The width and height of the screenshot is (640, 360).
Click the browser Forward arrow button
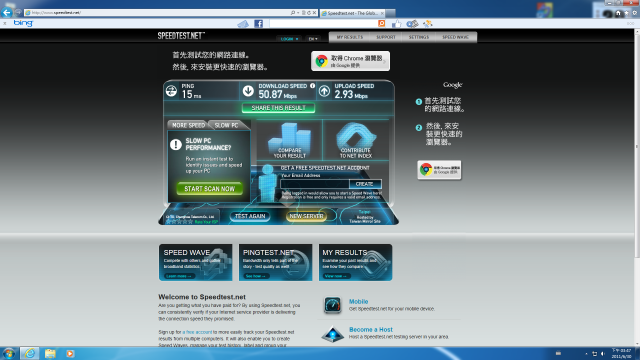point(18,13)
